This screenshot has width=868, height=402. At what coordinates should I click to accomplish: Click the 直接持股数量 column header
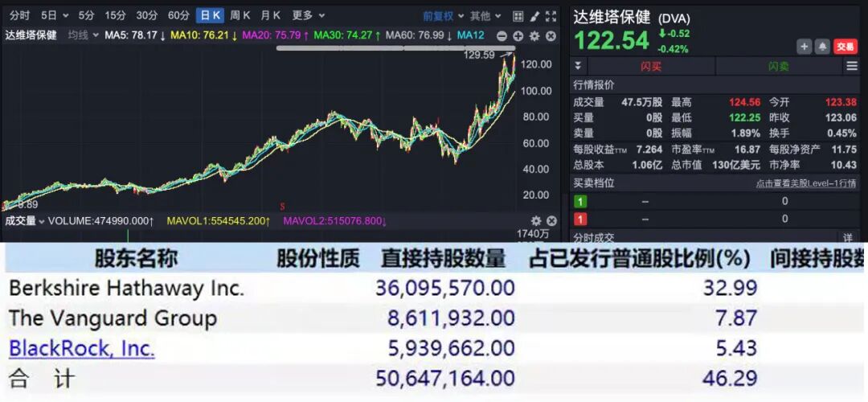[444, 258]
